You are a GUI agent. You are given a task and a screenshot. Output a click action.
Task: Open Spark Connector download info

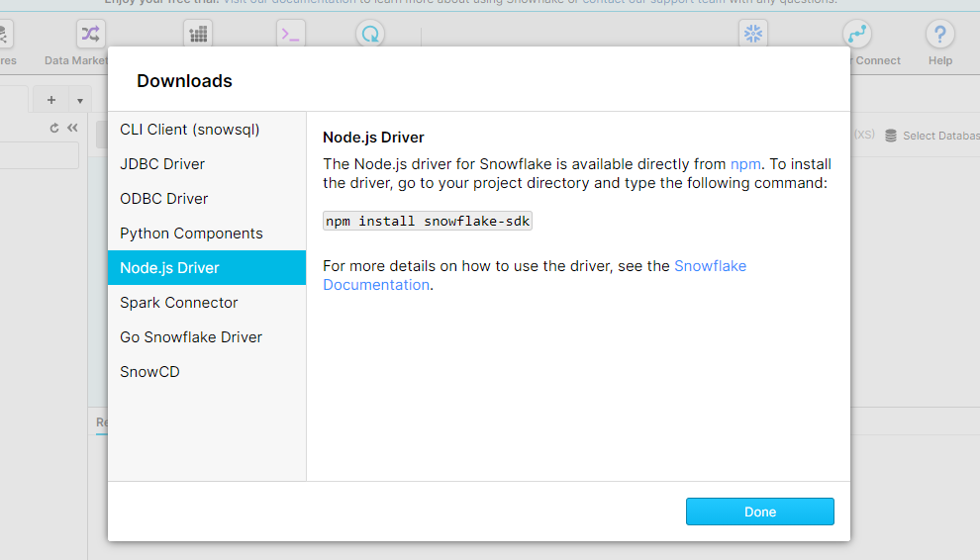pyautogui.click(x=207, y=303)
